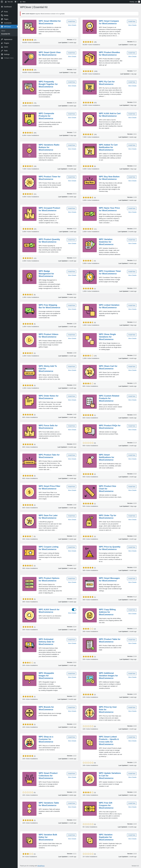Install WPC Composite Products for WooCommerce
Screen dimensions: 141x868
click(71, 114)
